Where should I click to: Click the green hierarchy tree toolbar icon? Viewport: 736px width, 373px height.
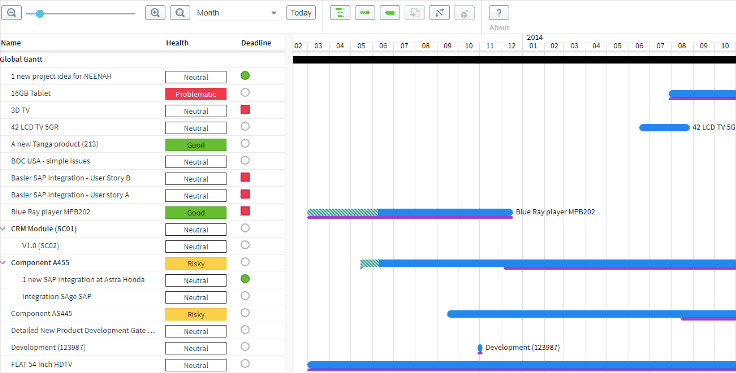pyautogui.click(x=340, y=13)
